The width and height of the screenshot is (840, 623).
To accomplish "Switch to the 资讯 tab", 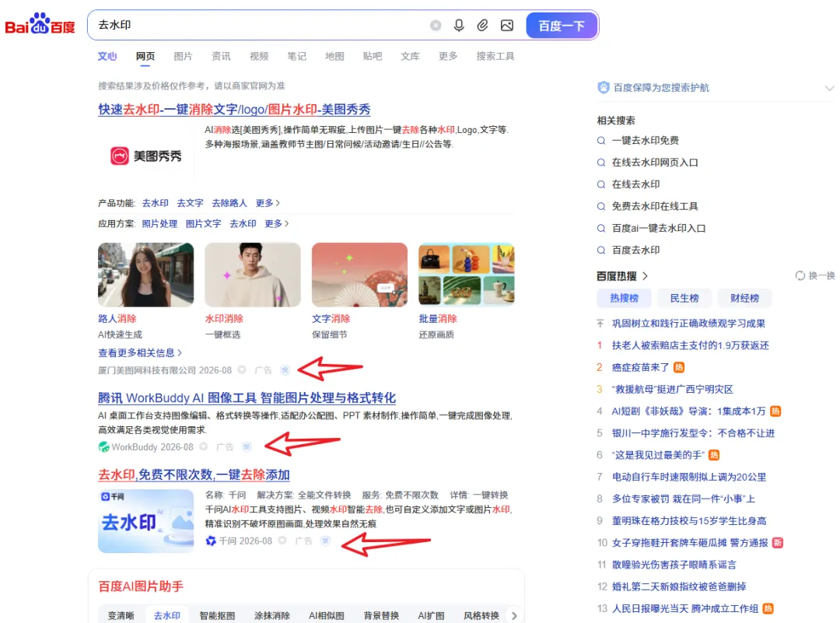I will click(x=221, y=56).
